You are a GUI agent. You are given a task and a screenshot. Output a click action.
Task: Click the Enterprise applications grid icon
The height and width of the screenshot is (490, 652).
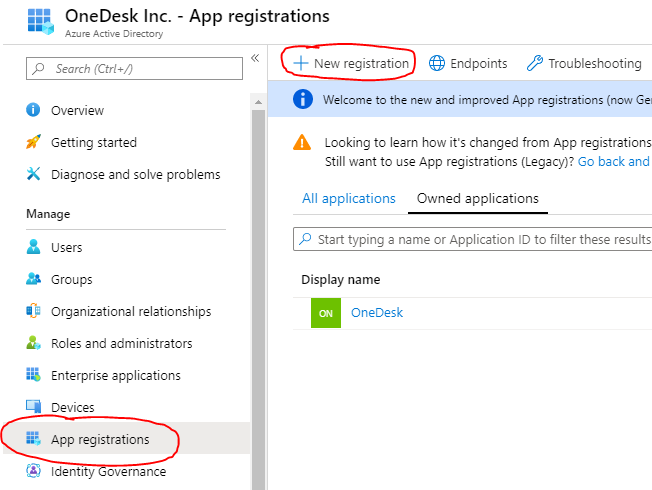pyautogui.click(x=33, y=375)
